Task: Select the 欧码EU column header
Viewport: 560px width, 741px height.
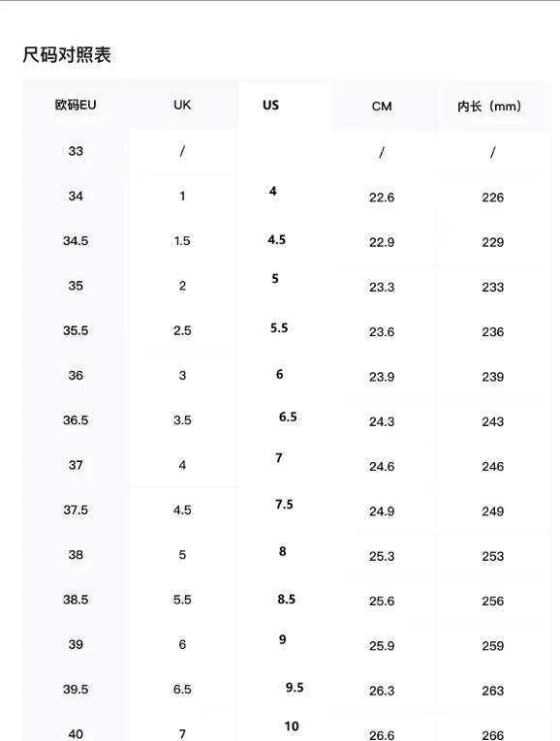Action: (76, 105)
